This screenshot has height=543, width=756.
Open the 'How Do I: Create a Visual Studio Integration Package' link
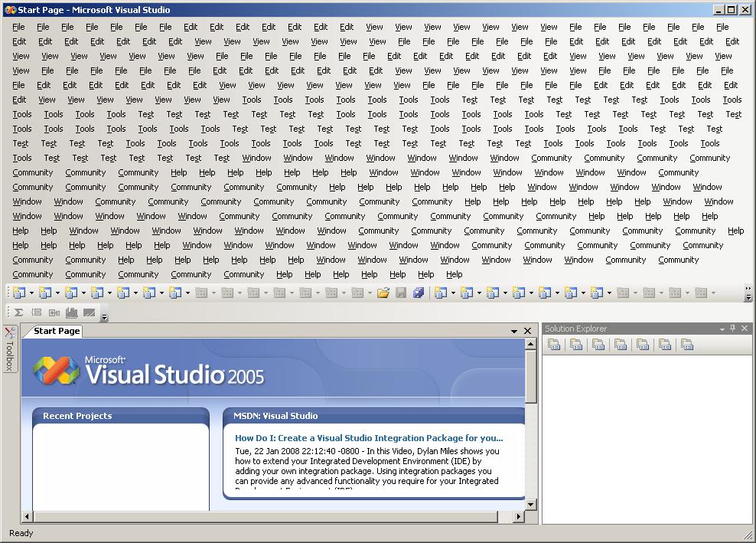[369, 438]
